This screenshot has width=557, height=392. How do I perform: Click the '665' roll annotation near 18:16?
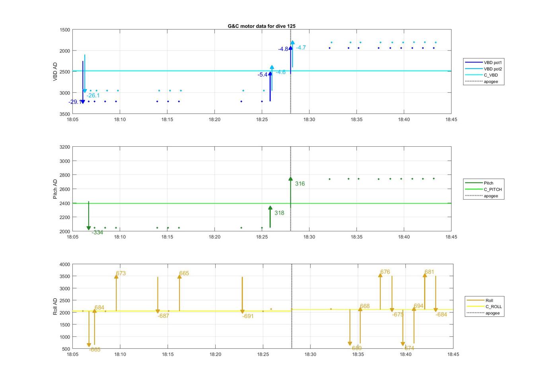[184, 274]
